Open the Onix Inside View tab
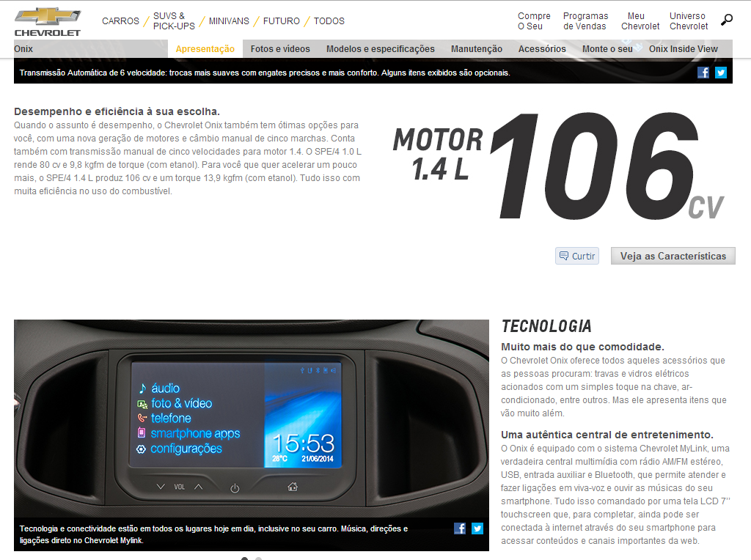751x560 pixels. pos(683,49)
